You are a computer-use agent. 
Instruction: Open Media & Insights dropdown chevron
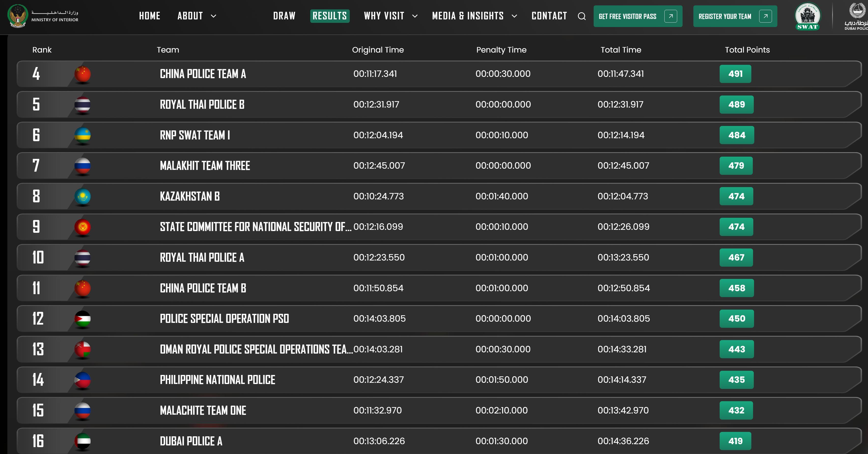[x=514, y=16]
